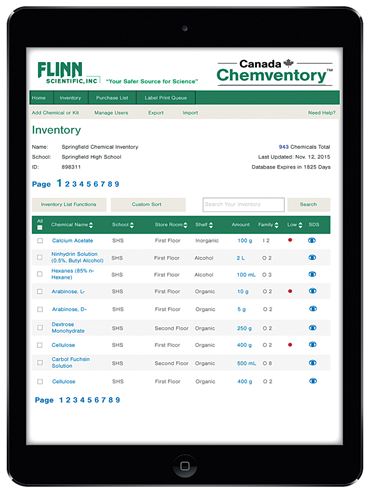The image size is (370, 493).
Task: Open Add Chemical or Kit link
Action: pos(55,113)
